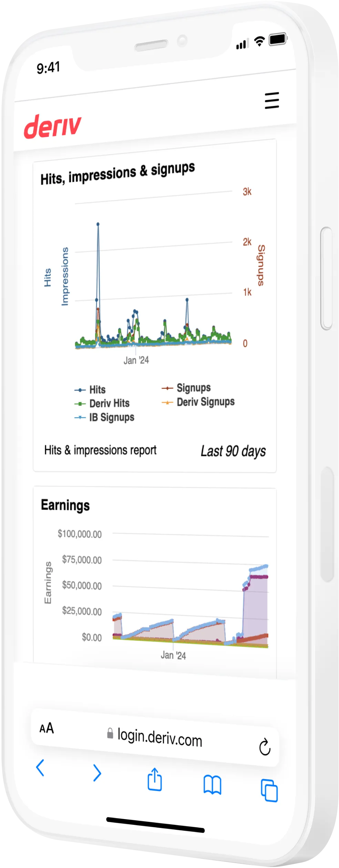
Task: Click the $0.00 axis label
Action: (92, 637)
